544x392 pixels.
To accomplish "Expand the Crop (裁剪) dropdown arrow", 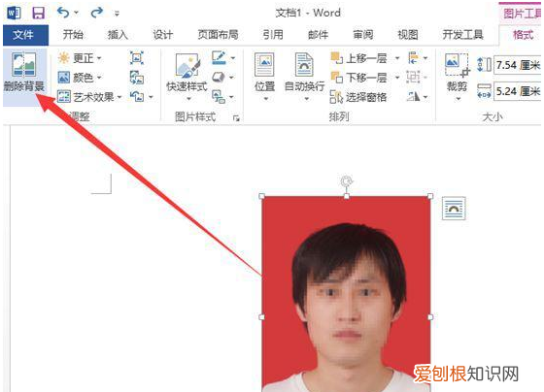I will (458, 99).
